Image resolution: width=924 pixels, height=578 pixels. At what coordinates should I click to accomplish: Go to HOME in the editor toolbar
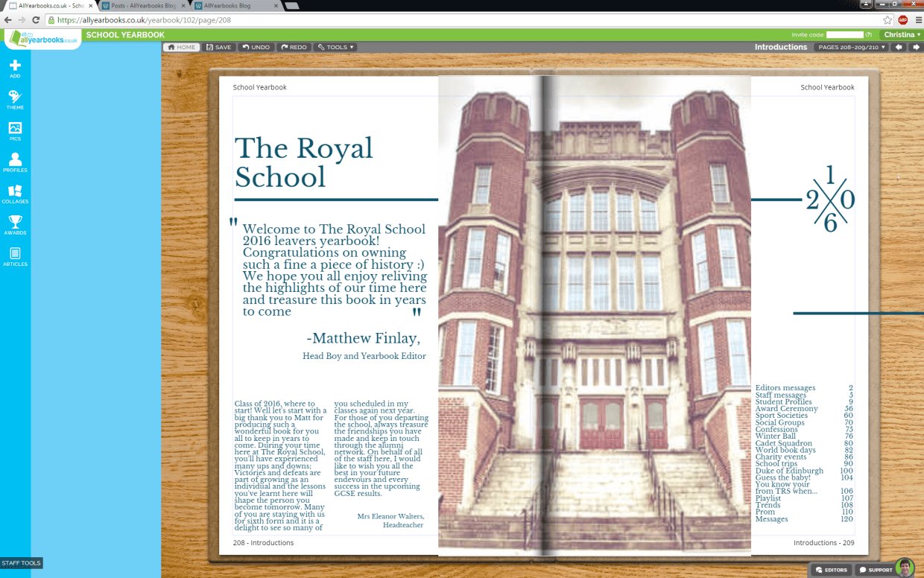(181, 47)
